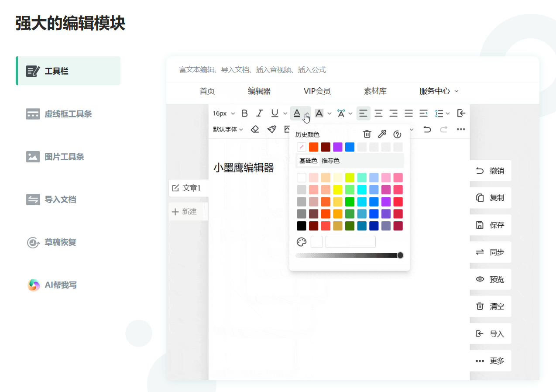Activate center text alignment

click(378, 113)
